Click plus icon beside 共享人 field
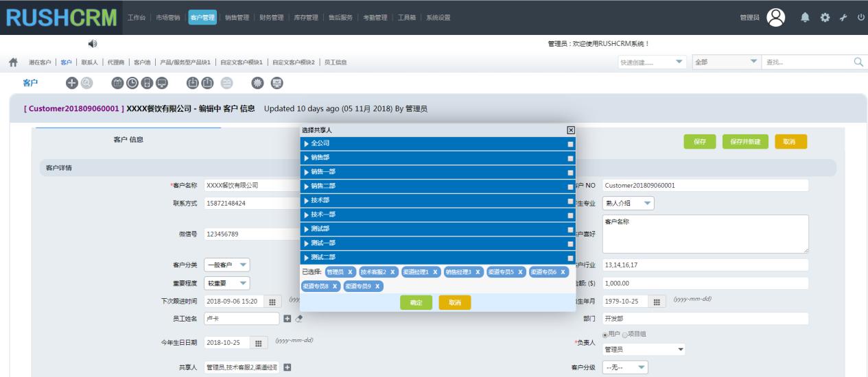The height and width of the screenshot is (377, 868). (288, 368)
